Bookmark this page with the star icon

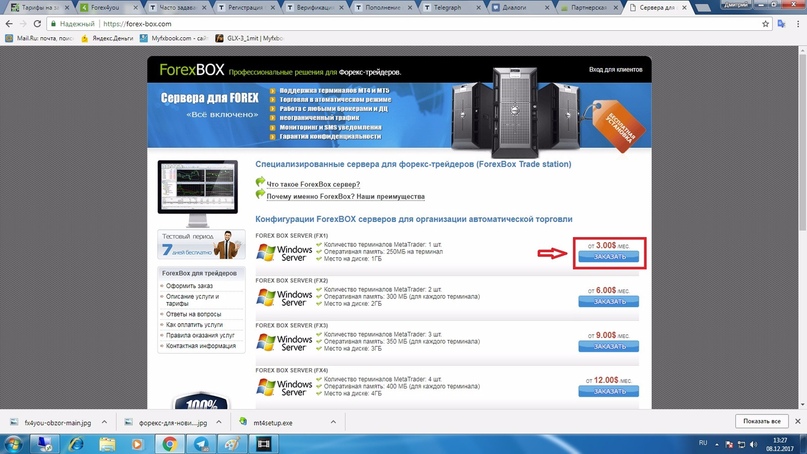tap(765, 24)
